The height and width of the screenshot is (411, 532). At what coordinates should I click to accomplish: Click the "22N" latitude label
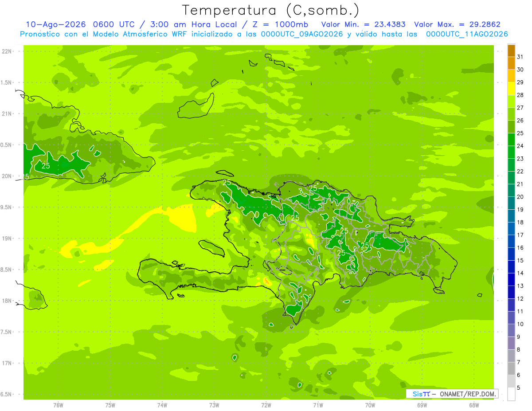(7, 51)
